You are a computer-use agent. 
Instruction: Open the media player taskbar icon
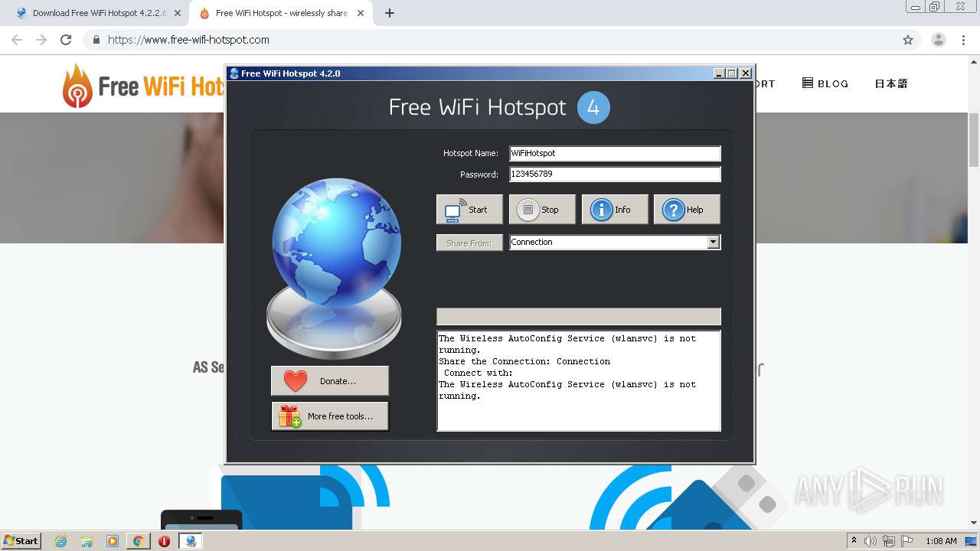point(113,541)
